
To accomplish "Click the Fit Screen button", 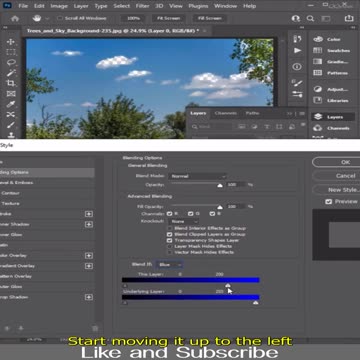I will (x=168, y=18).
